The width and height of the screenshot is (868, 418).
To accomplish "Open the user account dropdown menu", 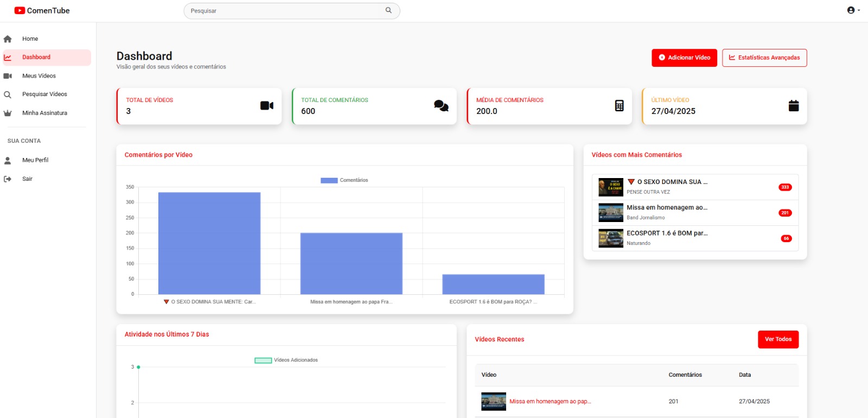I will (853, 10).
